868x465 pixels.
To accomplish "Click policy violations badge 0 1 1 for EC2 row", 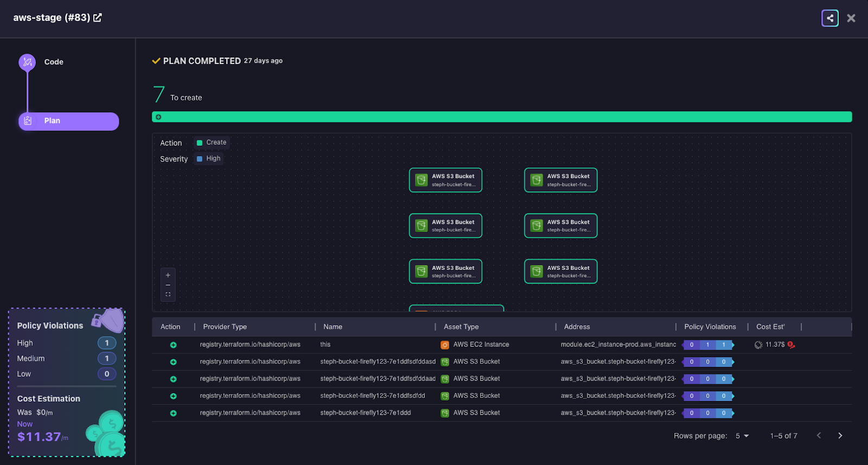I will [x=708, y=345].
